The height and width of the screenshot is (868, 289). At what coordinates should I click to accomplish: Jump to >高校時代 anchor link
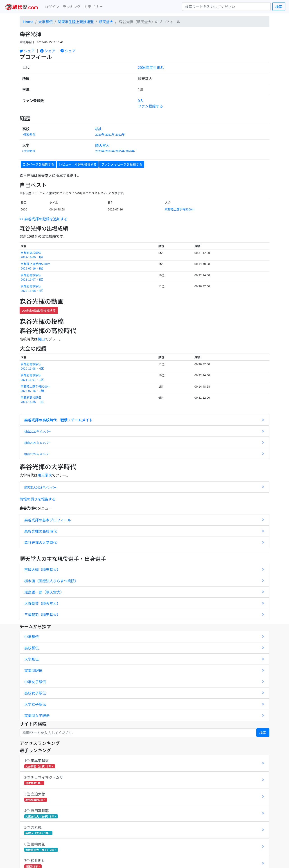(29, 135)
